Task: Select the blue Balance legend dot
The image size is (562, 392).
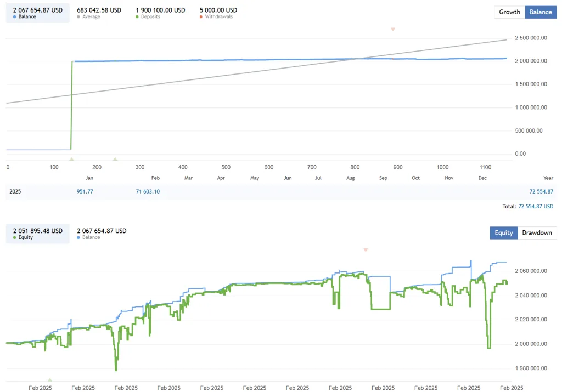Action: coord(14,15)
